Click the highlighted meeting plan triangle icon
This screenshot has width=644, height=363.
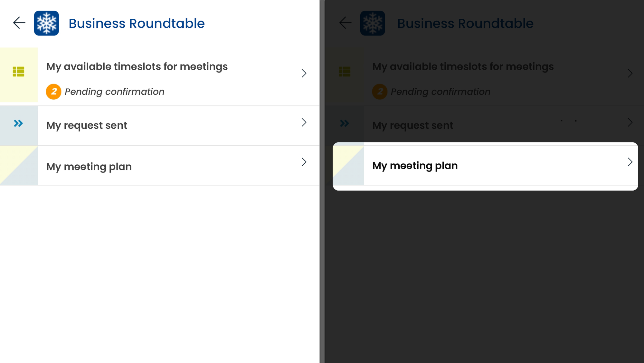(348, 165)
